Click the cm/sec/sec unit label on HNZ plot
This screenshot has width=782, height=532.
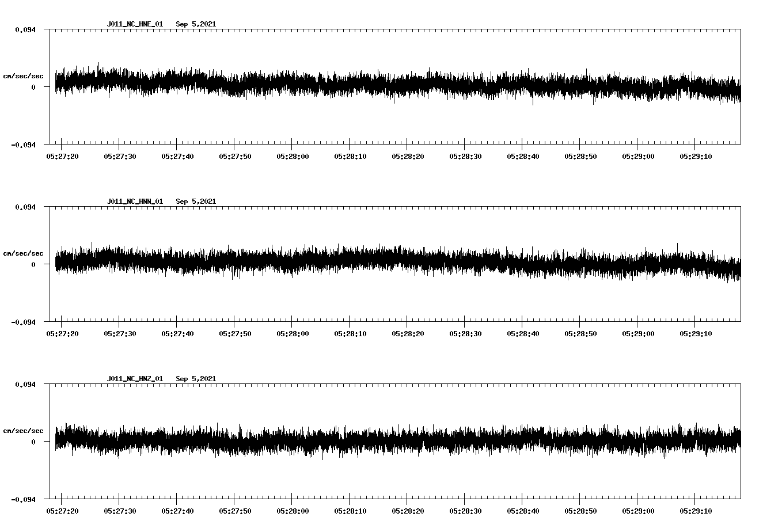(23, 431)
